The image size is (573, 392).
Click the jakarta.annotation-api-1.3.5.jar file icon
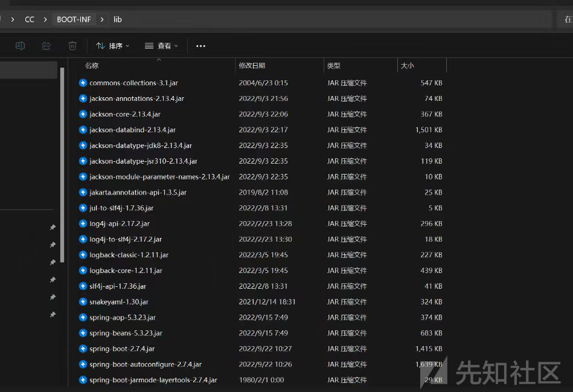(83, 192)
